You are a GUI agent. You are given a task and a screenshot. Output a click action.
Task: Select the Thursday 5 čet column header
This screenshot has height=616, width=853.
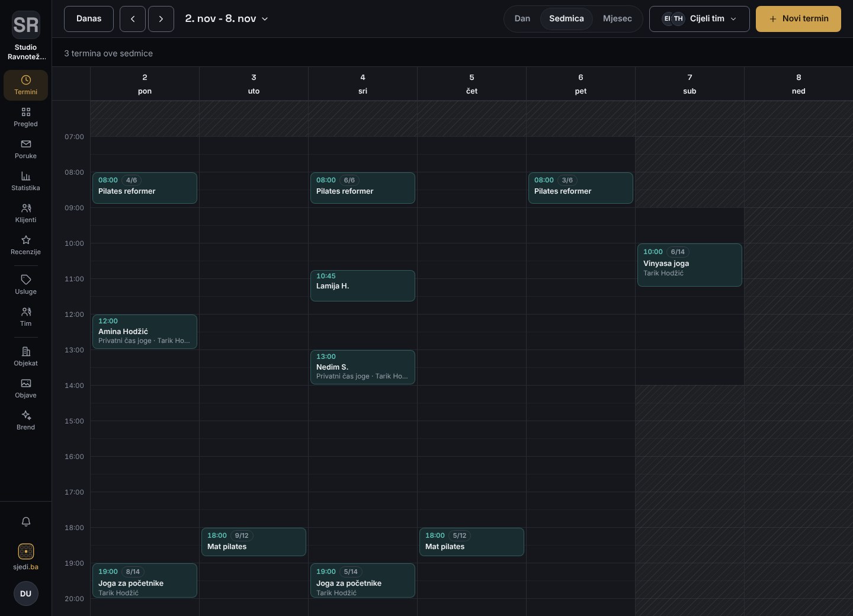[x=472, y=84]
